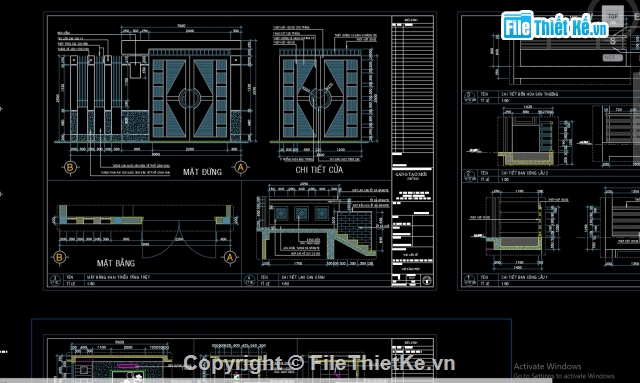Select grid bubble A in MẶT BẰNG plan
The height and width of the screenshot is (383, 640).
[230, 257]
